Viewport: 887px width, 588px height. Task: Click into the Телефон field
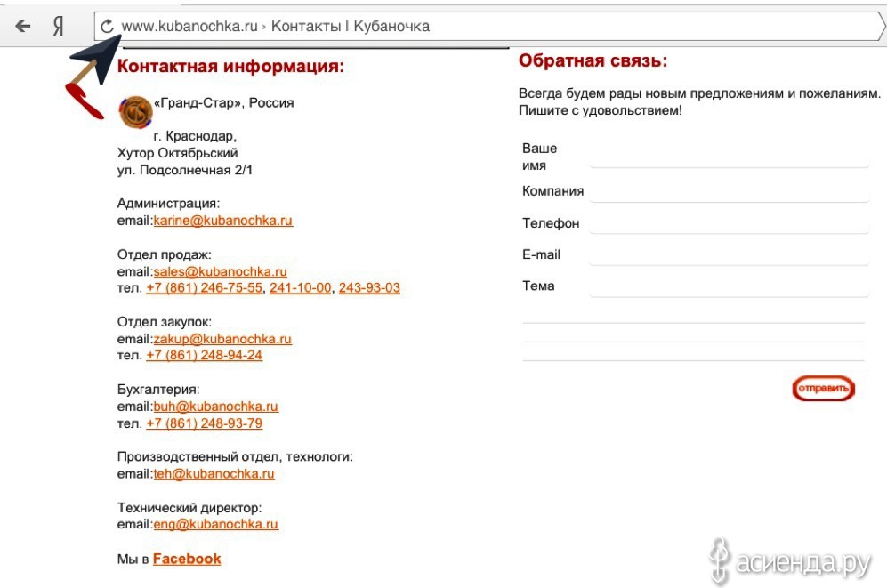point(729,224)
